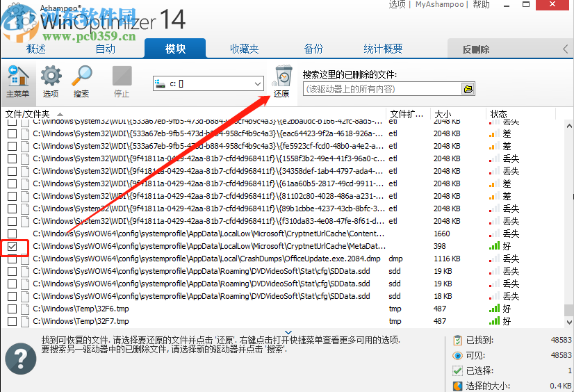Select the 模块 tab
574x392 pixels.
175,49
